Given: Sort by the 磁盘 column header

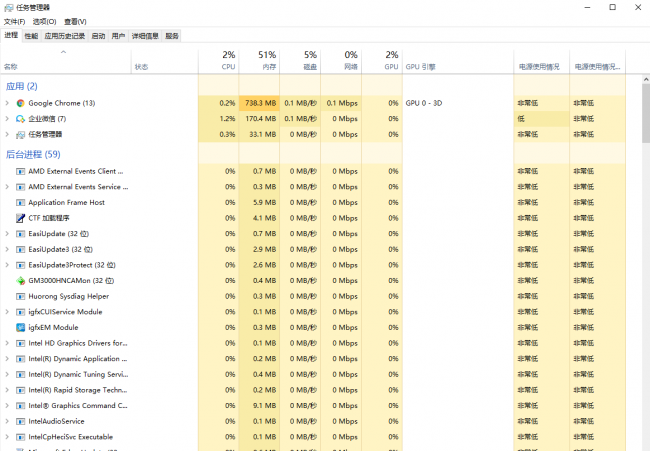Looking at the screenshot, I should (300, 61).
